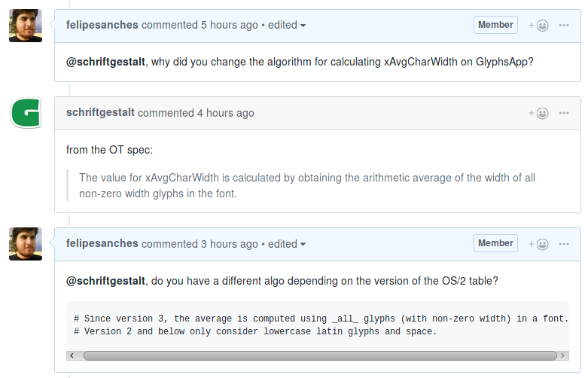Open schriftgestalt username link in comment header

point(100,112)
